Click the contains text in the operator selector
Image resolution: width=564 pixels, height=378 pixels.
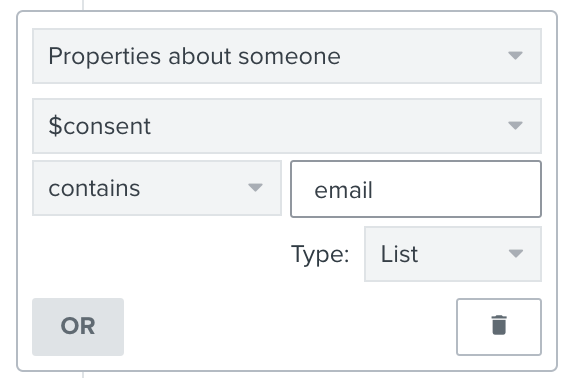pyautogui.click(x=94, y=188)
